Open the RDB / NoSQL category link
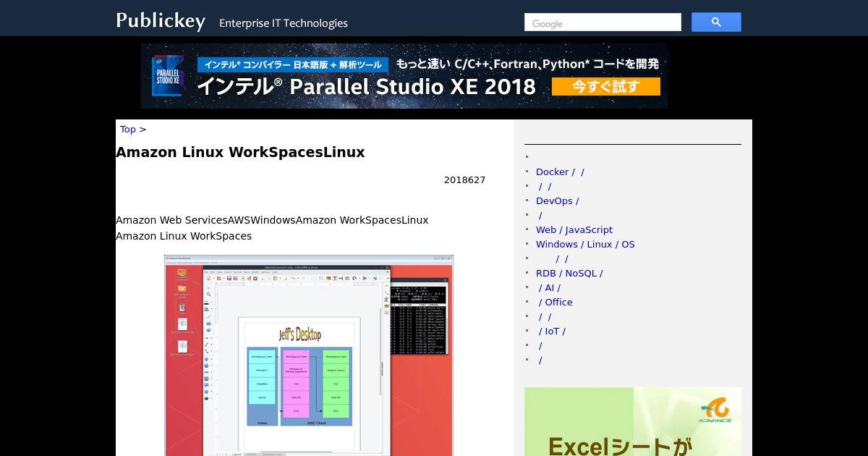 (x=569, y=273)
